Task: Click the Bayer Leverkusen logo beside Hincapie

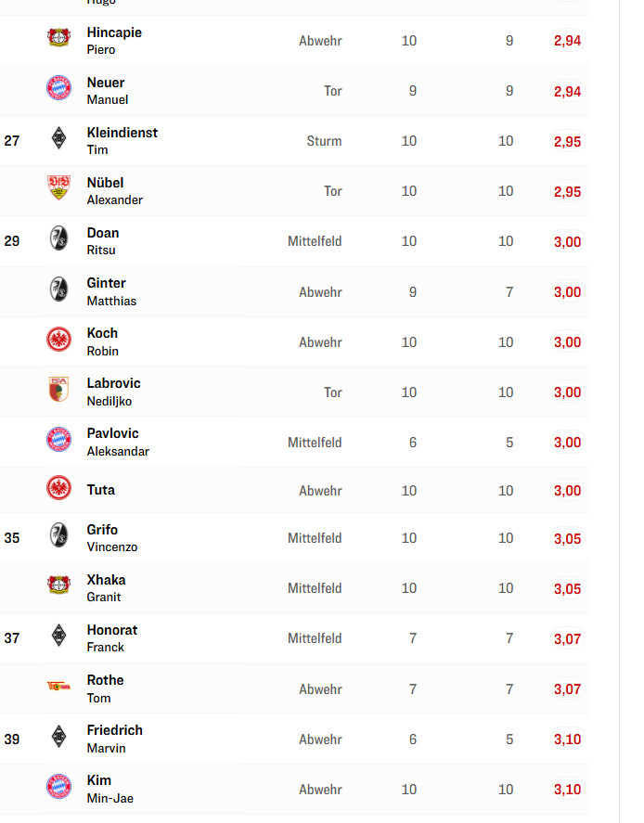Action: 58,38
